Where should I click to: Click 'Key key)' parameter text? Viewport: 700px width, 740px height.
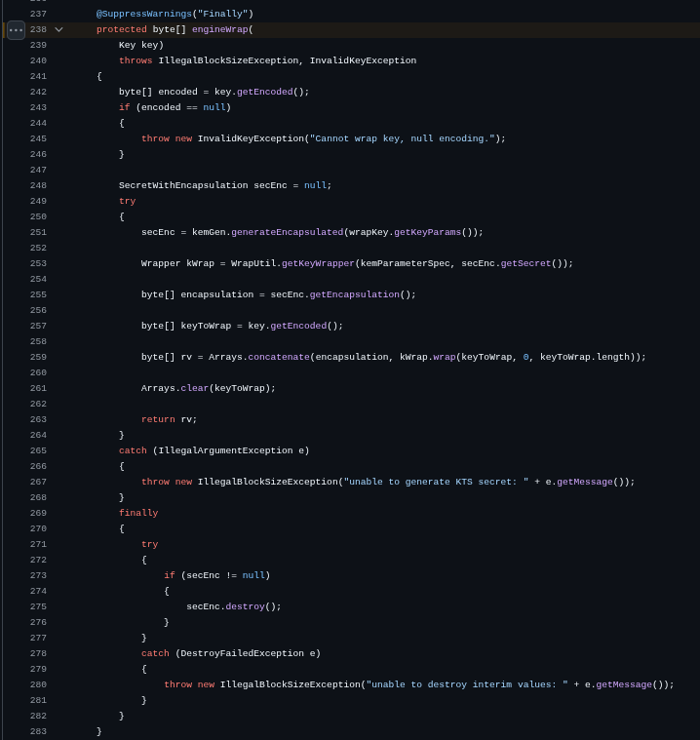[141, 45]
